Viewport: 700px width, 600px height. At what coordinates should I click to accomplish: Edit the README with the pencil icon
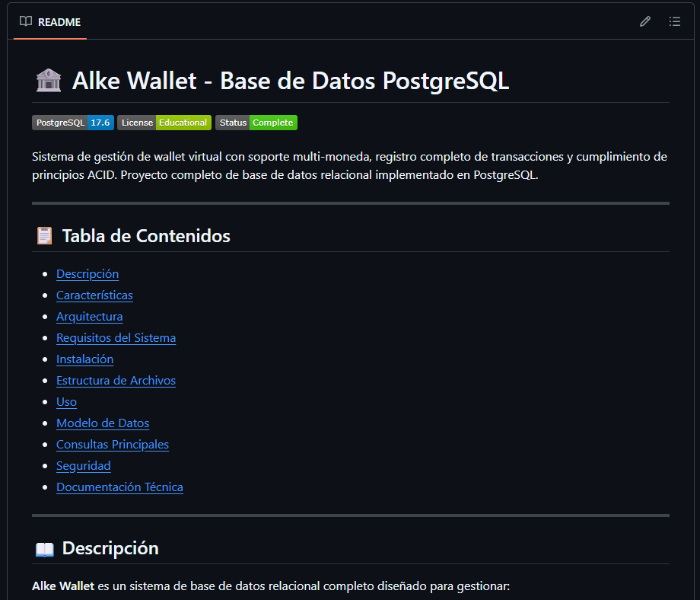pyautogui.click(x=644, y=21)
